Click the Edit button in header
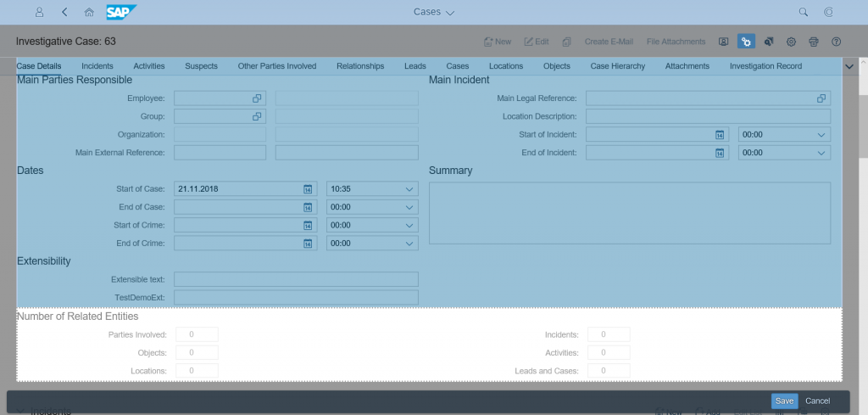The image size is (868, 415). click(537, 42)
